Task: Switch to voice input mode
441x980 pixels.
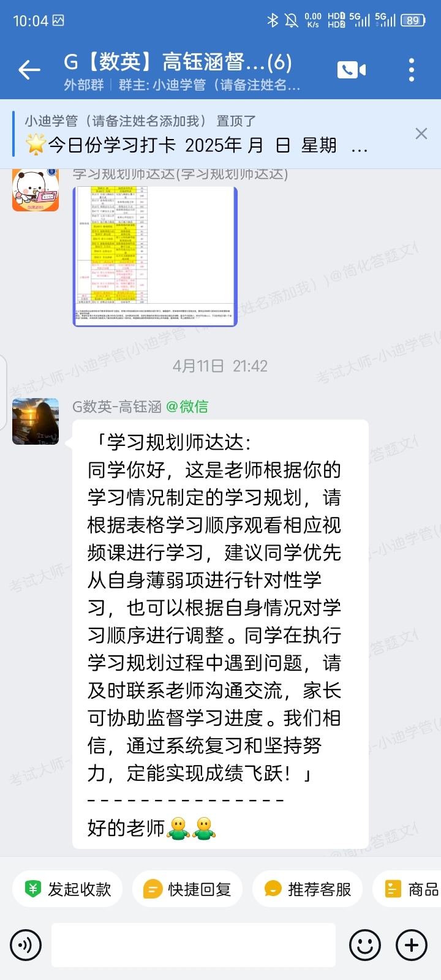Action: 26,945
